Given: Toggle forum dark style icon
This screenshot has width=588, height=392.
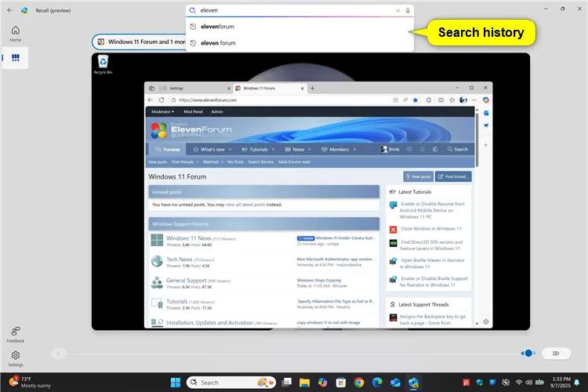Looking at the screenshot, I should click(x=435, y=149).
